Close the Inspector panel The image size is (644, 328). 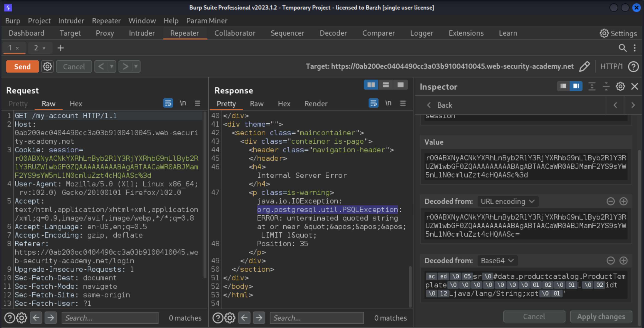[635, 86]
